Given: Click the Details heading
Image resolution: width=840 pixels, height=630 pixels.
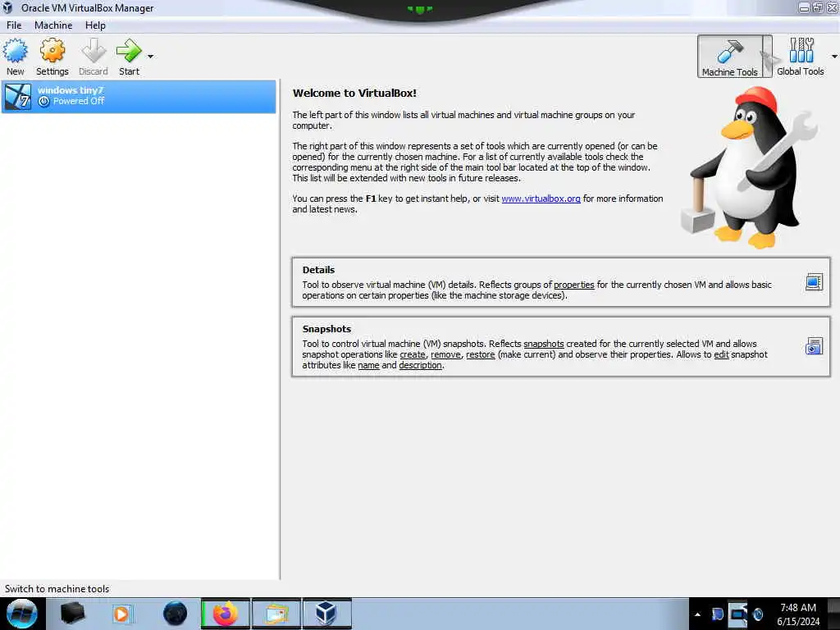Looking at the screenshot, I should (318, 270).
